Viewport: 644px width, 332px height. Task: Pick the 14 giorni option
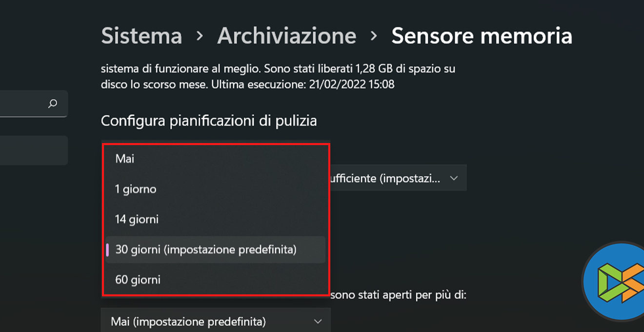pyautogui.click(x=137, y=219)
